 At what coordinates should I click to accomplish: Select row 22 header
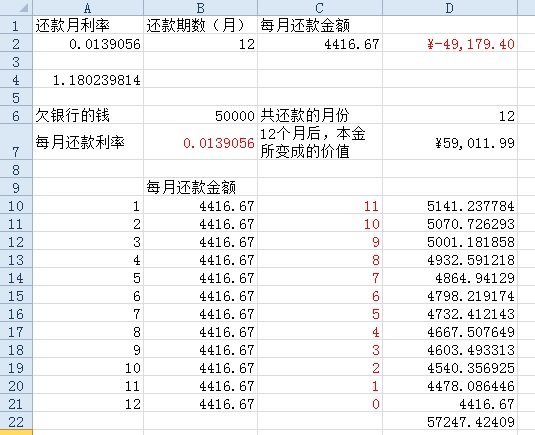click(16, 422)
